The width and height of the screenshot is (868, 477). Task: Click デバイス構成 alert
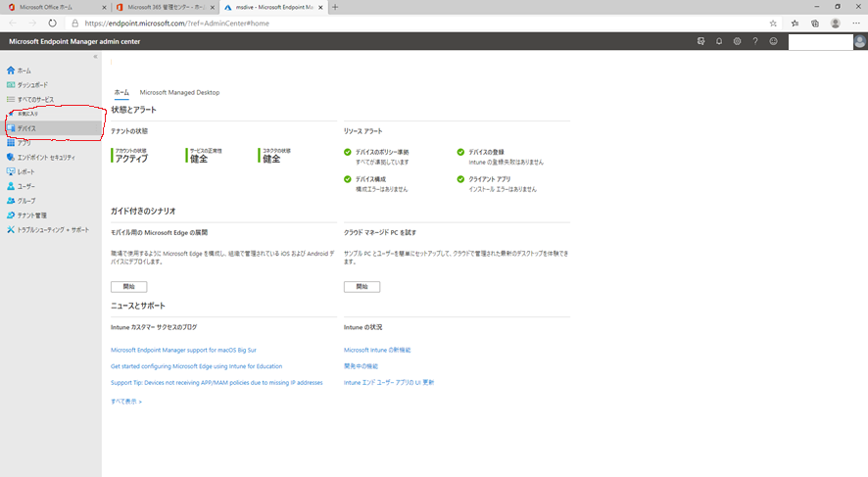click(370, 179)
